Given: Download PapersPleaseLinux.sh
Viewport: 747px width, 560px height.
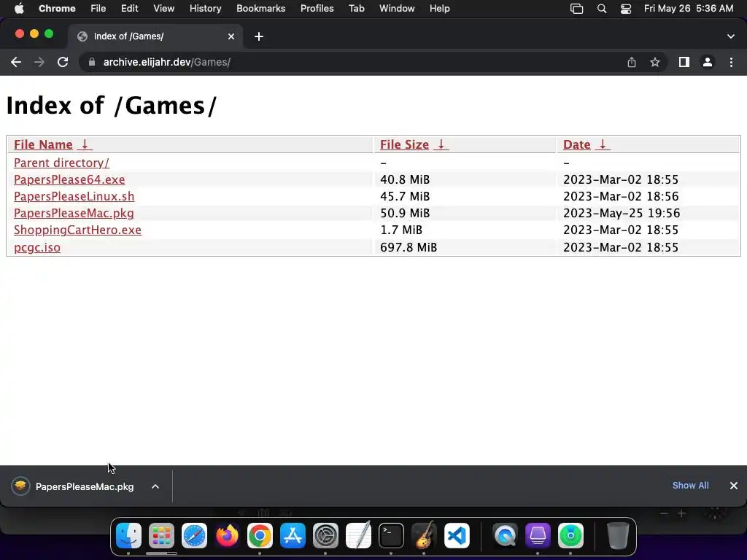Looking at the screenshot, I should (74, 196).
